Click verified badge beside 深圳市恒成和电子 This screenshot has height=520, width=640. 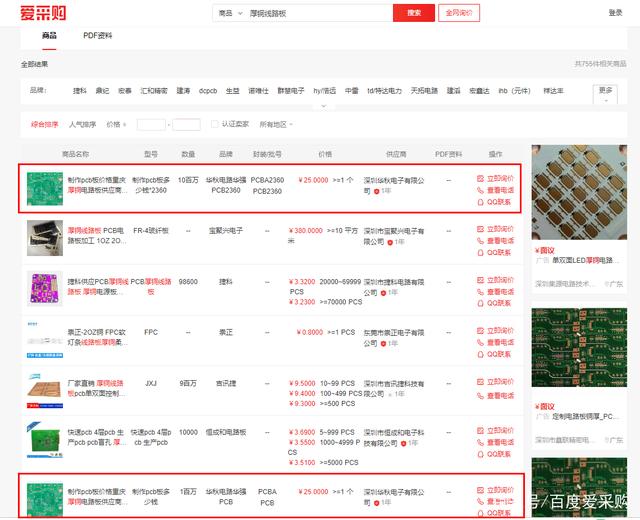(x=403, y=443)
